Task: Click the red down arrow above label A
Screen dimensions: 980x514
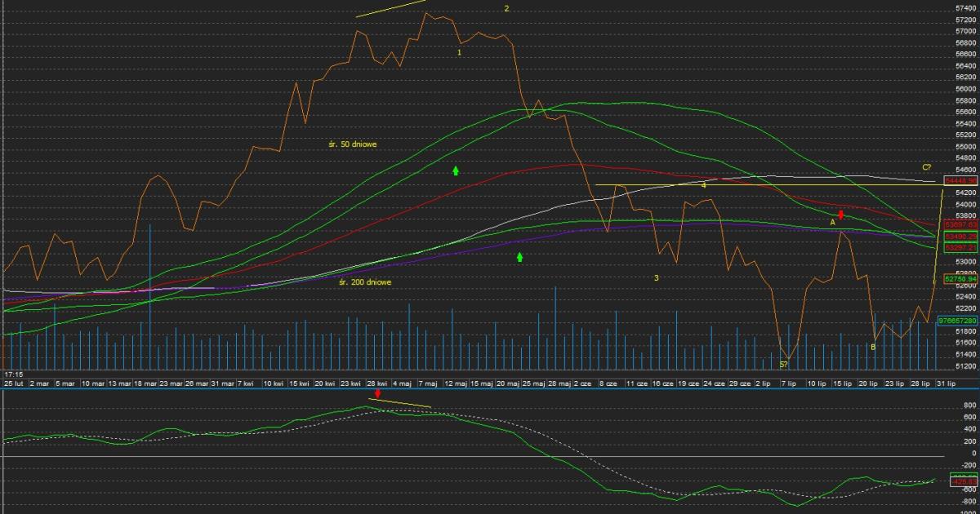Action: coord(840,215)
